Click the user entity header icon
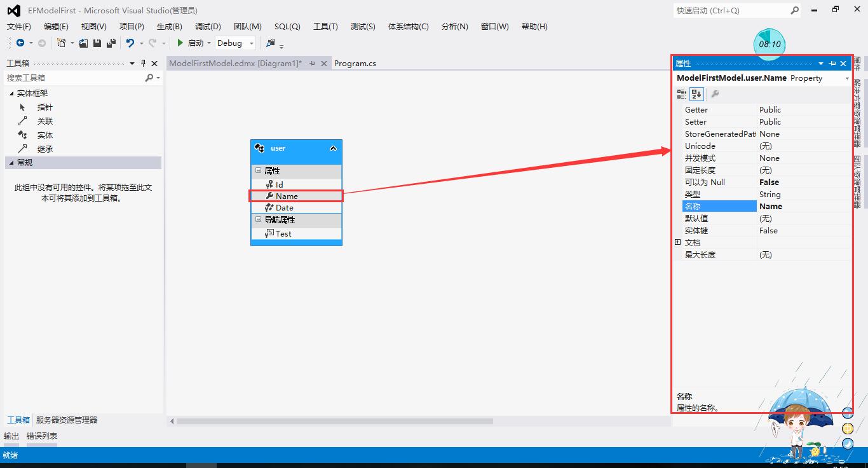 [259, 148]
